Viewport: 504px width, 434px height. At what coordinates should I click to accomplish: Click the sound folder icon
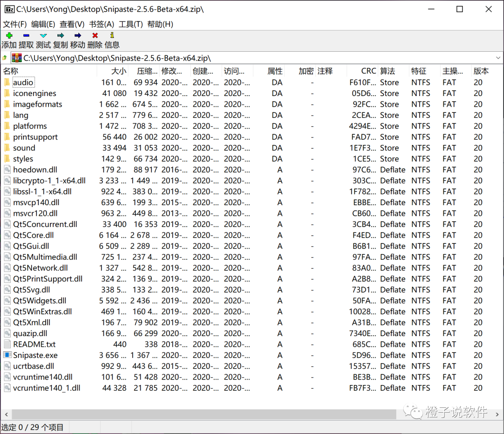pos(7,148)
